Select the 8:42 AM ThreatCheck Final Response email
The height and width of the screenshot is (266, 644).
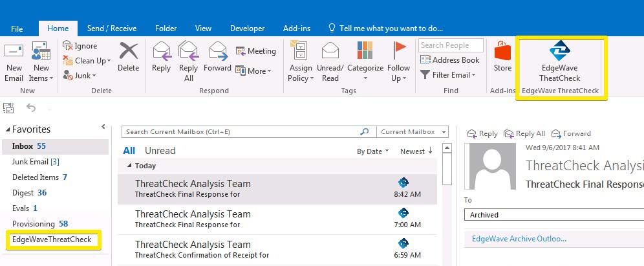click(277, 189)
